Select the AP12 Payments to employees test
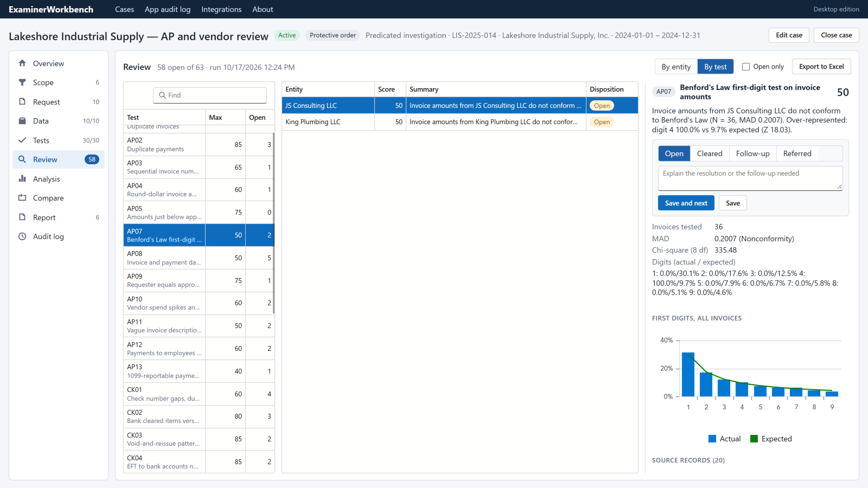Screen dimensions: 868x488 [x=199, y=348]
